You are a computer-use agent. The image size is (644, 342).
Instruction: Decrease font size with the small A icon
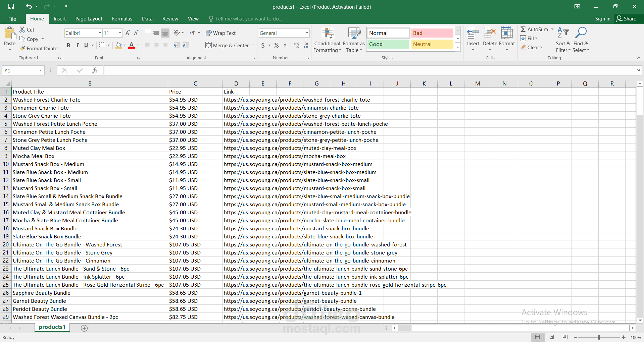tap(136, 33)
